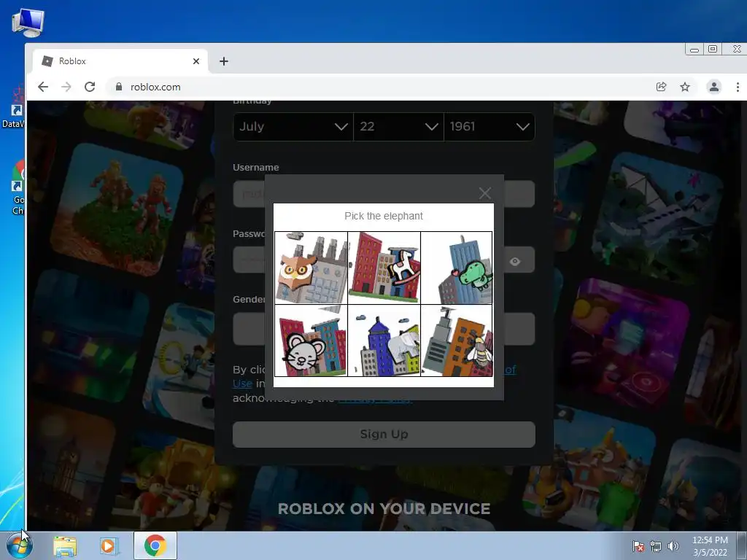Image resolution: width=747 pixels, height=560 pixels.
Task: Pick the elephant image tile
Action: point(384,341)
